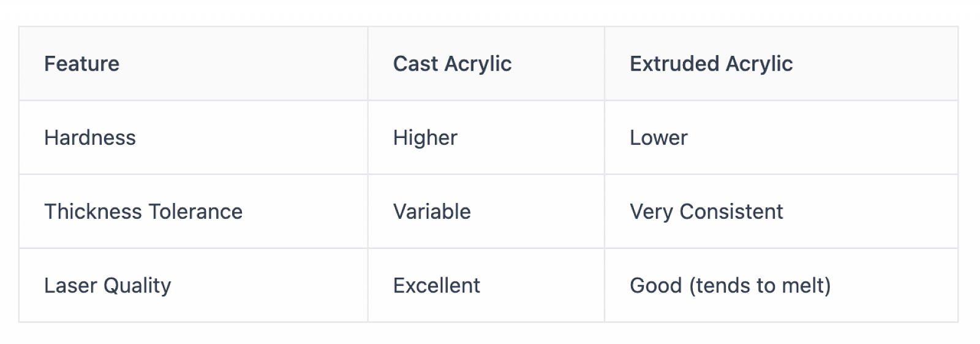Click the word Acrylic in Cast Acrylic header
The width and height of the screenshot is (980, 344).
pos(478,64)
